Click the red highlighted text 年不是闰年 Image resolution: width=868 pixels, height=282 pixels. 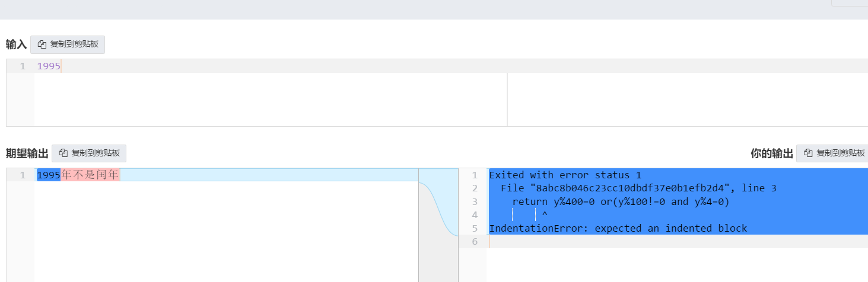tap(90, 175)
